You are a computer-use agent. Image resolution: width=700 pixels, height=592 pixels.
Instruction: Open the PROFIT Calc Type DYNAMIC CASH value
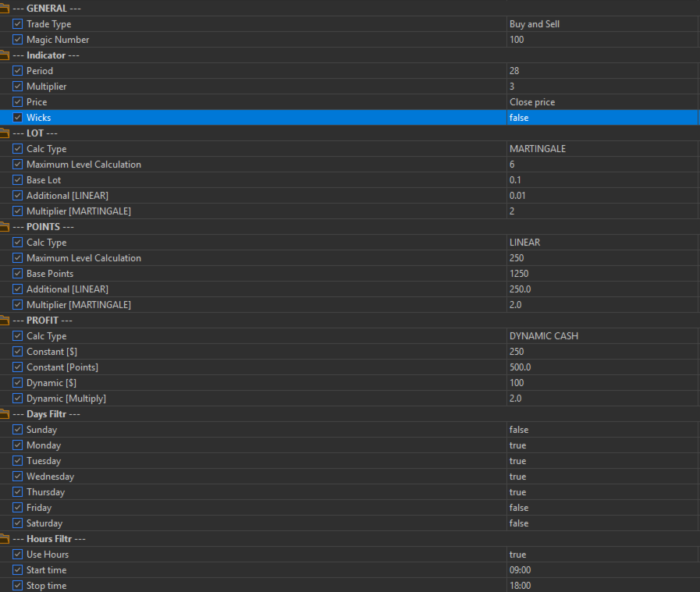click(602, 336)
